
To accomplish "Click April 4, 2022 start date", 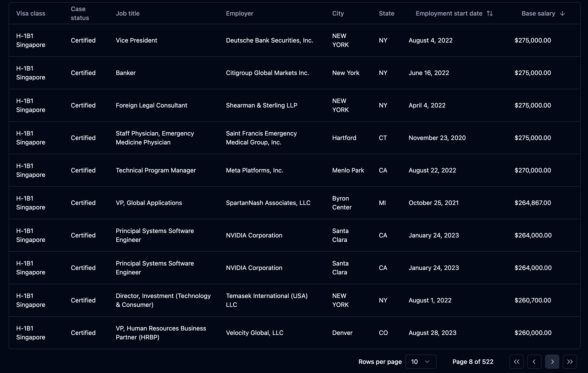I will point(427,105).
